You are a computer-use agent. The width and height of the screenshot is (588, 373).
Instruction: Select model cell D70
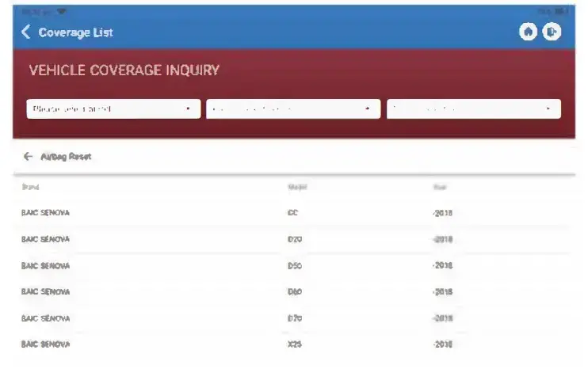[x=295, y=318]
